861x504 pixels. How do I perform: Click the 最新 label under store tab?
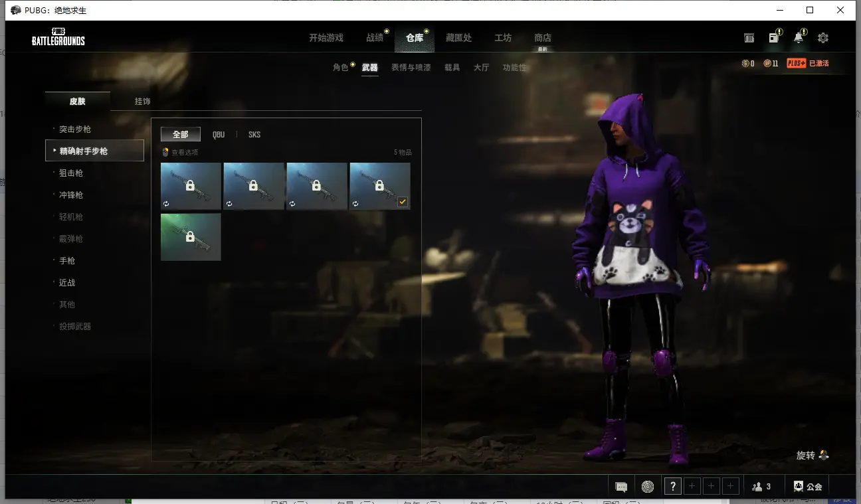coord(543,49)
